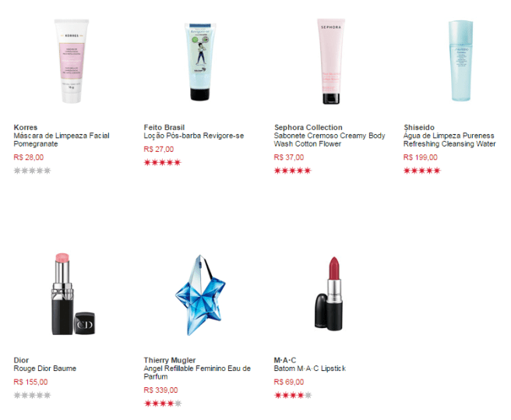
Task: Click the four-star rating under M·A·C lipstick
Action: [293, 395]
